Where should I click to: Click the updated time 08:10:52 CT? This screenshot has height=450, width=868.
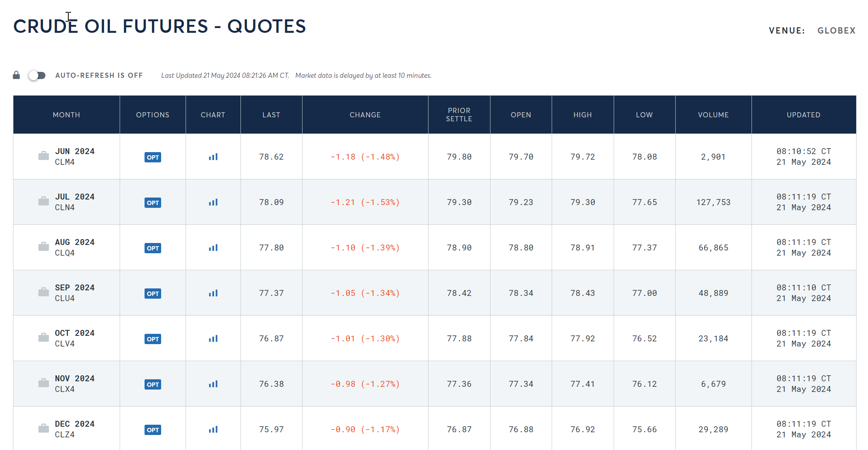pyautogui.click(x=804, y=151)
